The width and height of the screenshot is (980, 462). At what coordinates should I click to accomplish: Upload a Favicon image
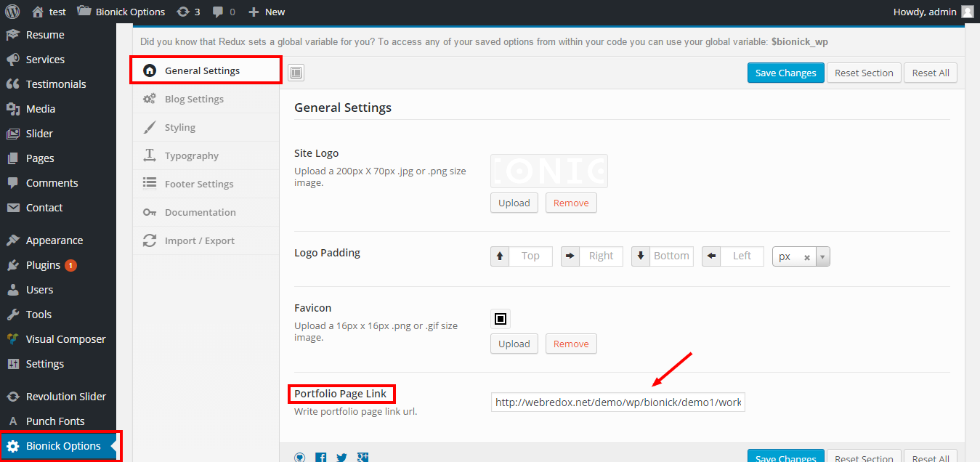(514, 344)
